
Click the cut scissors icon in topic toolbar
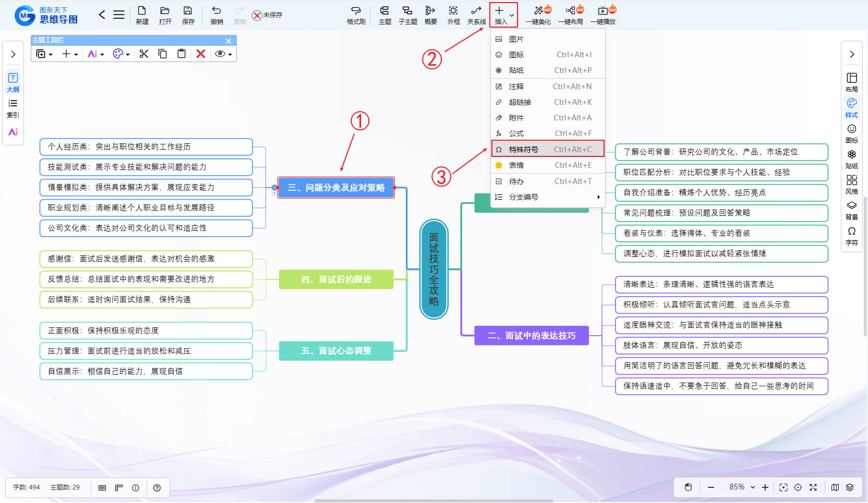[x=144, y=54]
